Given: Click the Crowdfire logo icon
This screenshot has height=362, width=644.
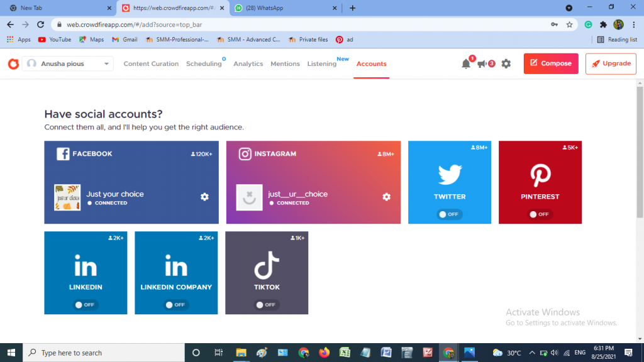Looking at the screenshot, I should coord(14,63).
